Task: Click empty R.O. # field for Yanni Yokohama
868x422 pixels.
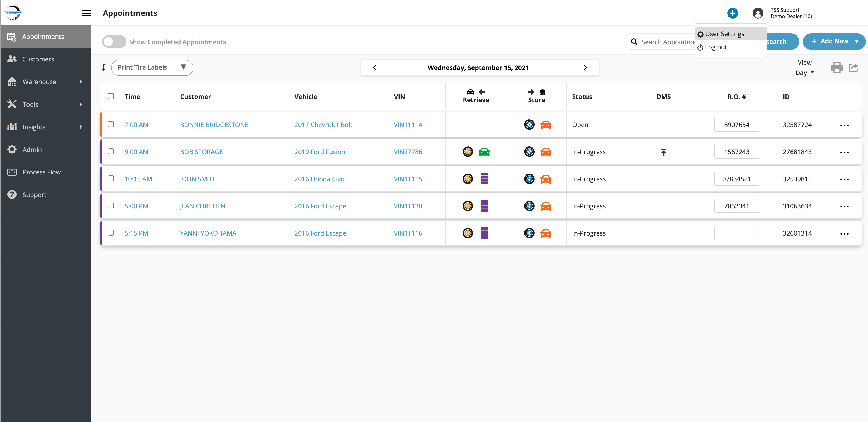Action: click(736, 233)
